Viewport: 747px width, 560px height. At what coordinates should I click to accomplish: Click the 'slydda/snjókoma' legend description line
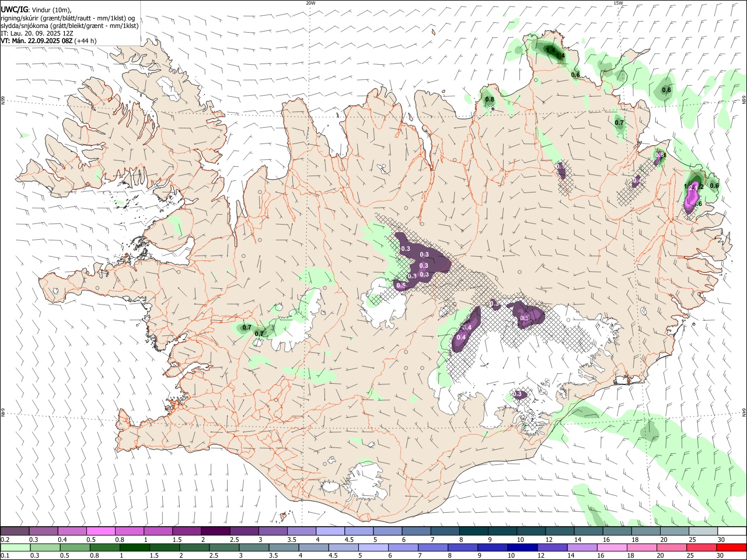69,26
